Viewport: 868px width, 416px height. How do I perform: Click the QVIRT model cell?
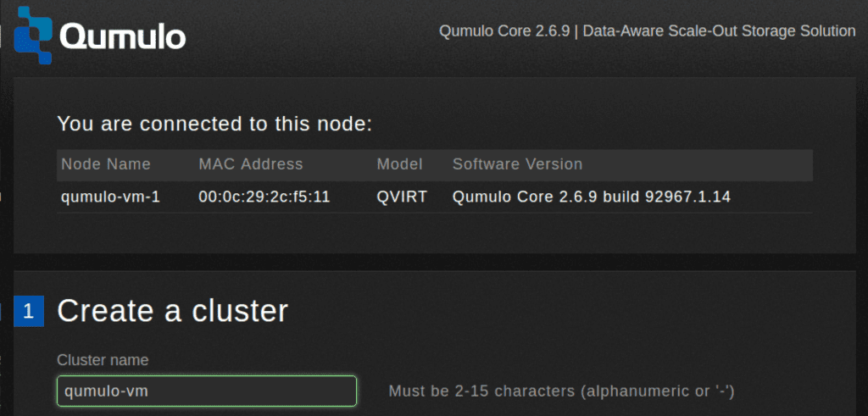[x=402, y=197]
